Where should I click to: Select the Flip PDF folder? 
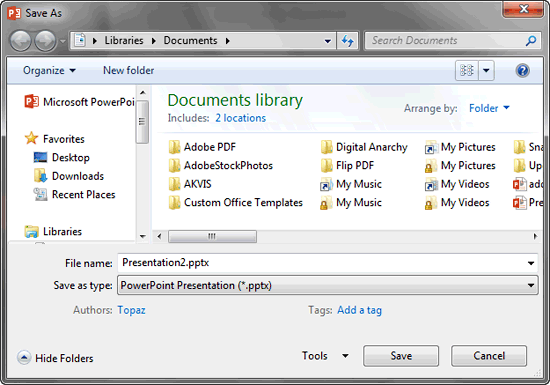point(347,166)
